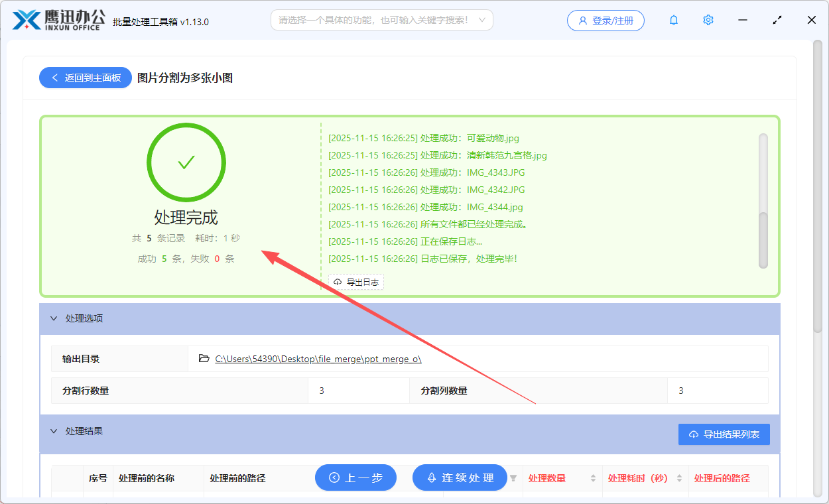Screen dimensions: 829x504
Task: Click the 鹰迅办公 logo
Action: (58, 19)
